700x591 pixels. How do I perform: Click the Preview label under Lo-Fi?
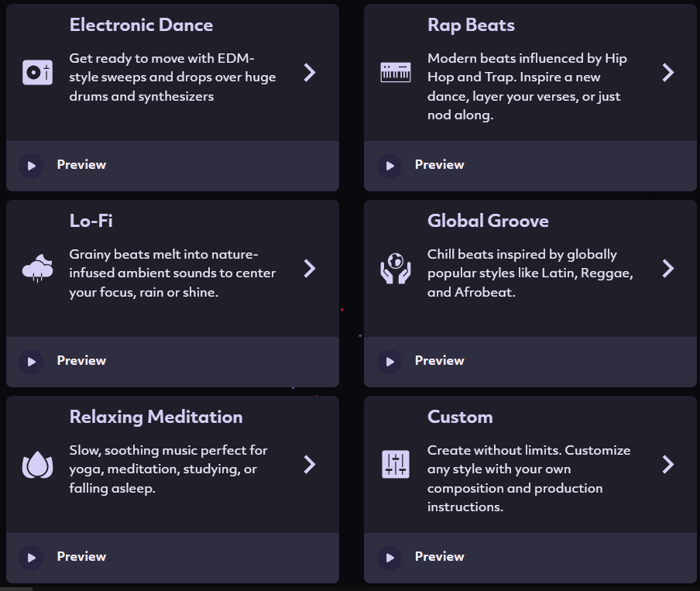81,360
